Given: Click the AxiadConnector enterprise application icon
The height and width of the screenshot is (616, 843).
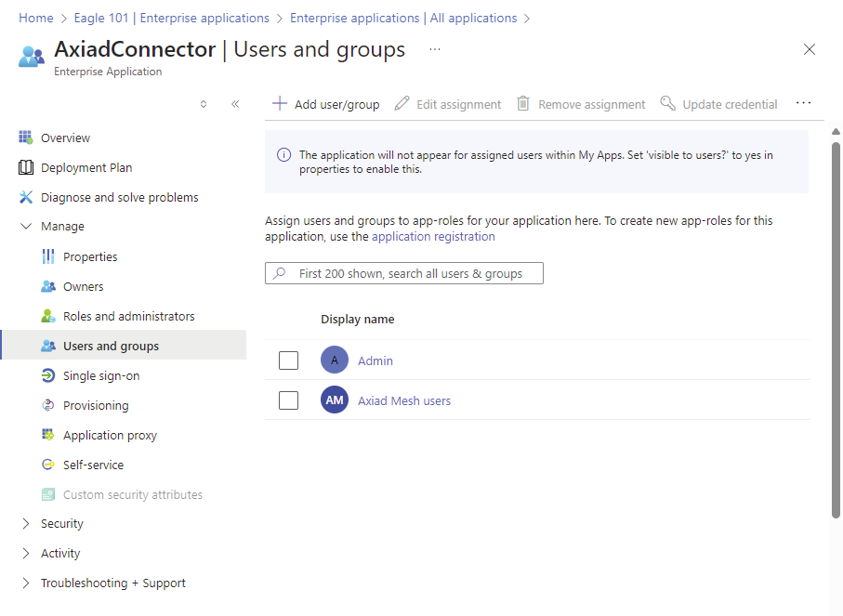Looking at the screenshot, I should coord(32,57).
